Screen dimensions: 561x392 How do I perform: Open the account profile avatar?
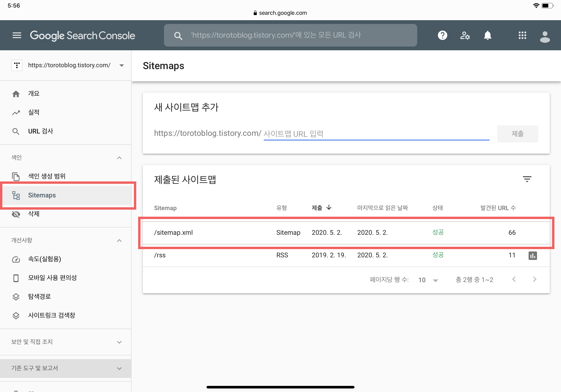545,37
